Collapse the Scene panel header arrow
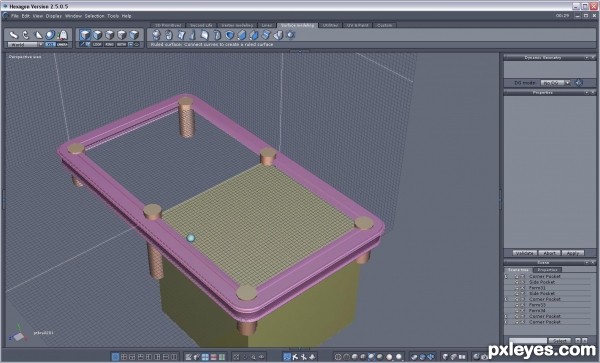 [587, 263]
